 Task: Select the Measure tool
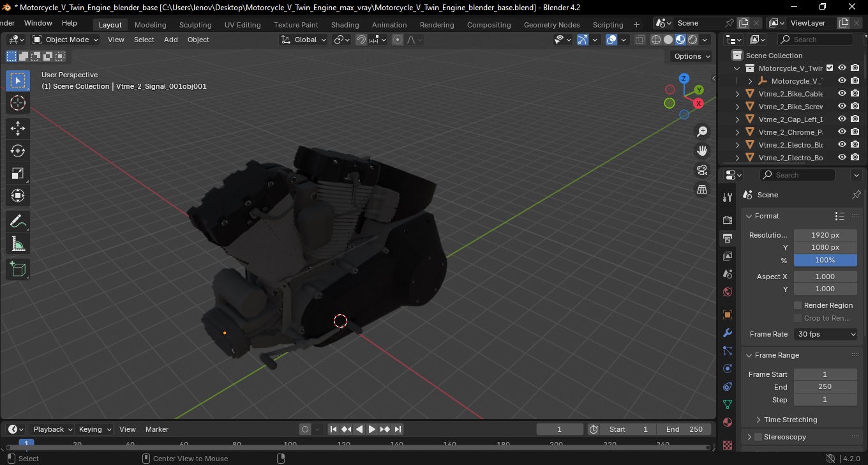(x=18, y=244)
